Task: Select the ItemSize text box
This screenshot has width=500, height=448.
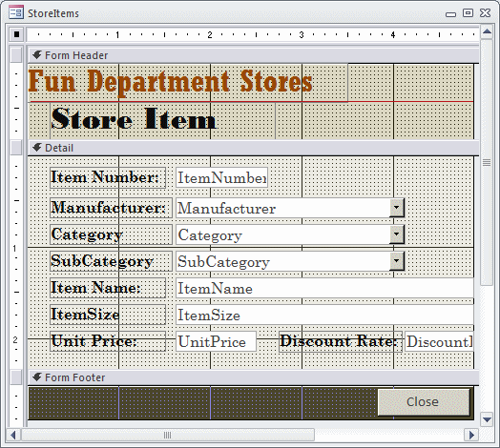Action: pos(324,315)
